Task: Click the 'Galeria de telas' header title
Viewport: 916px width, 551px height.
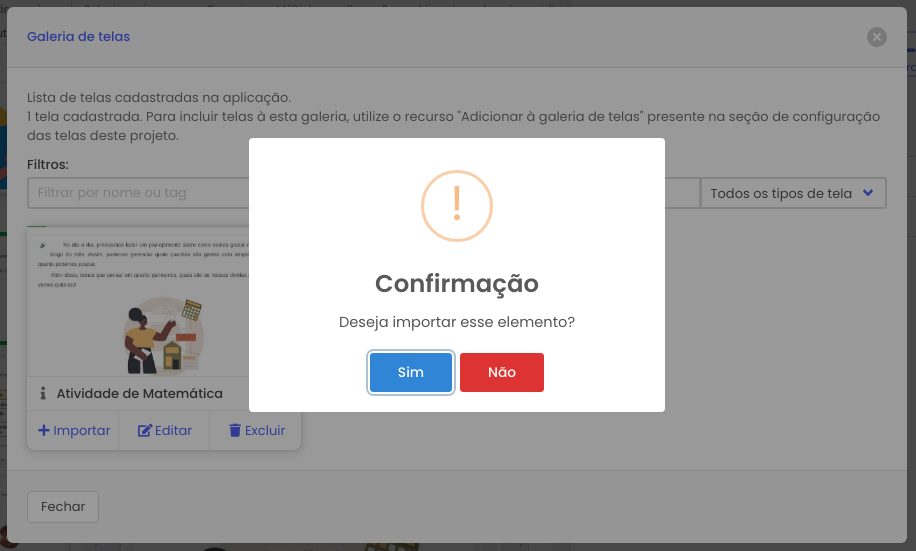Action: [78, 36]
